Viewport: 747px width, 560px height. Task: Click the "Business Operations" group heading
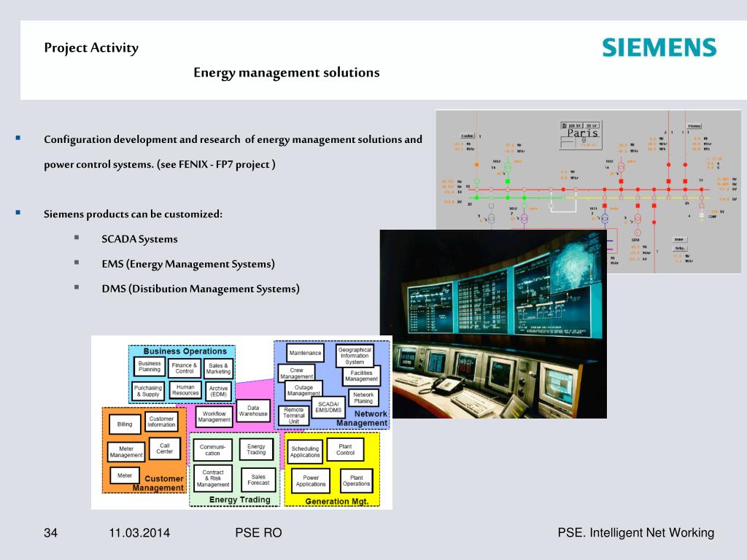pyautogui.click(x=185, y=351)
